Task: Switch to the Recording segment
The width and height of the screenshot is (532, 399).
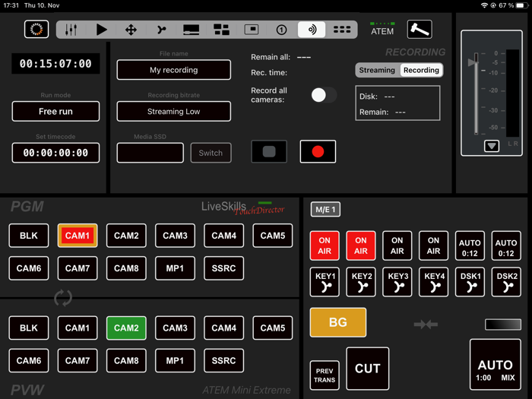Action: [421, 70]
